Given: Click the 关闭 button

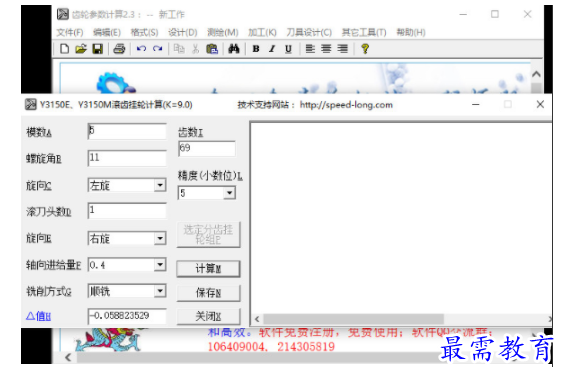Looking at the screenshot, I should (208, 317).
